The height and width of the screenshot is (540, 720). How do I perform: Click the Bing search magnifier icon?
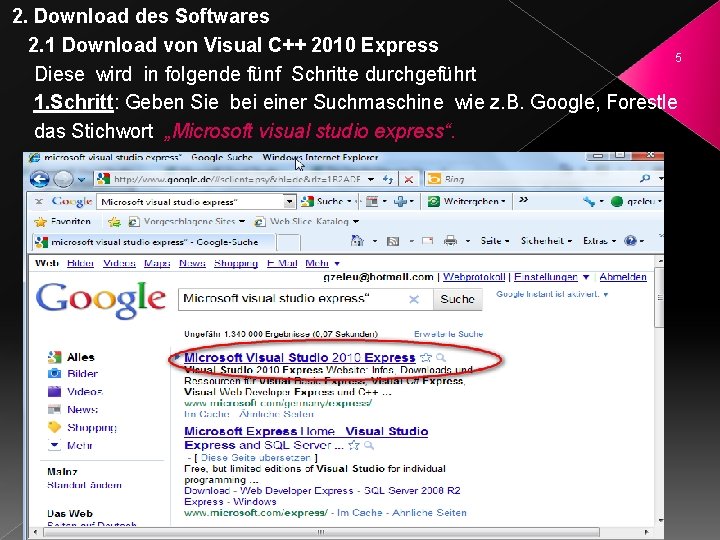tap(645, 178)
